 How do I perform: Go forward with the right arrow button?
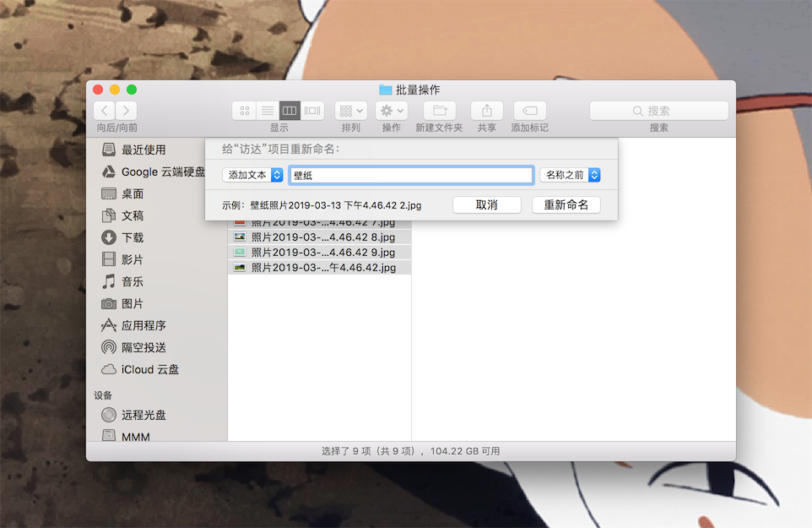[126, 111]
